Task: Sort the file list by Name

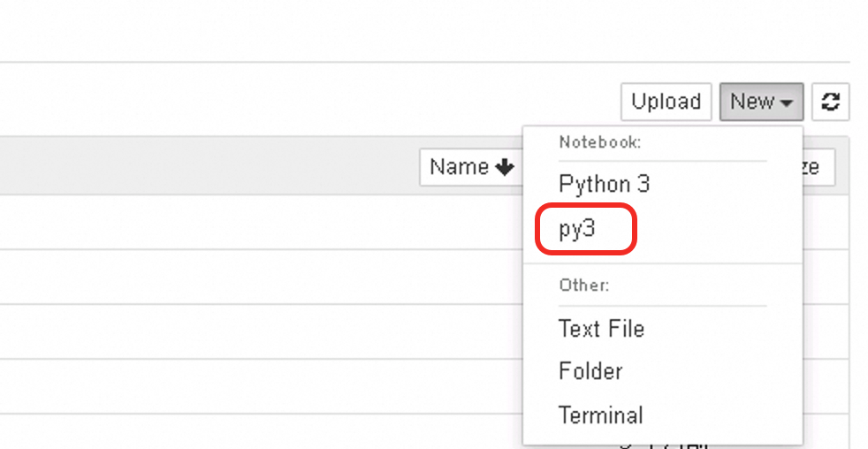Action: click(x=470, y=167)
